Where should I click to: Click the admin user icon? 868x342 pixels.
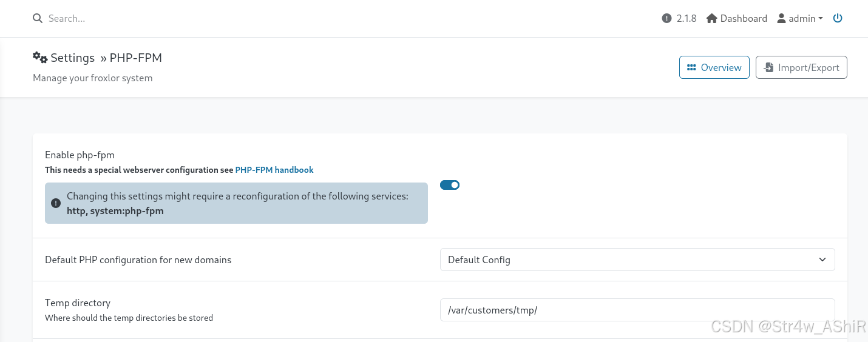781,19
